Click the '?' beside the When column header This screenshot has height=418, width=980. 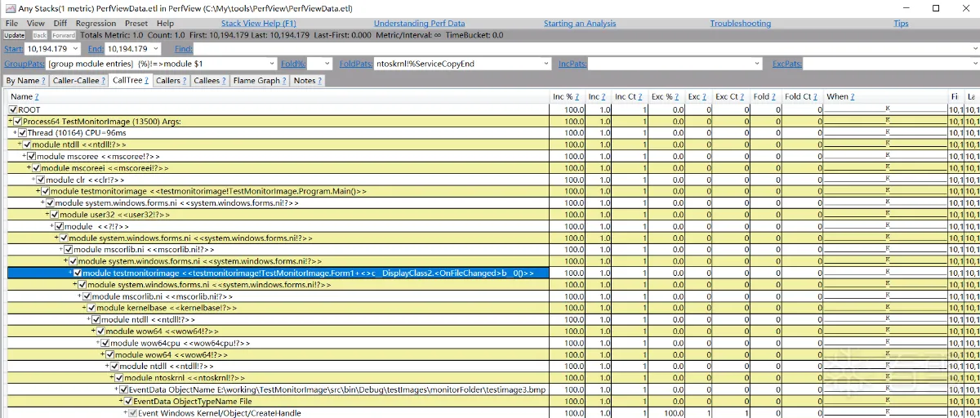click(x=853, y=97)
